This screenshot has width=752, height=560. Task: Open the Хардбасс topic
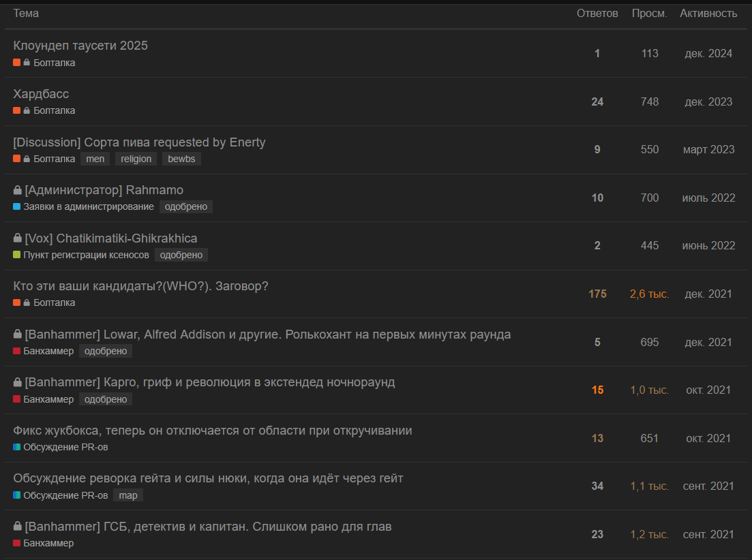(x=41, y=94)
